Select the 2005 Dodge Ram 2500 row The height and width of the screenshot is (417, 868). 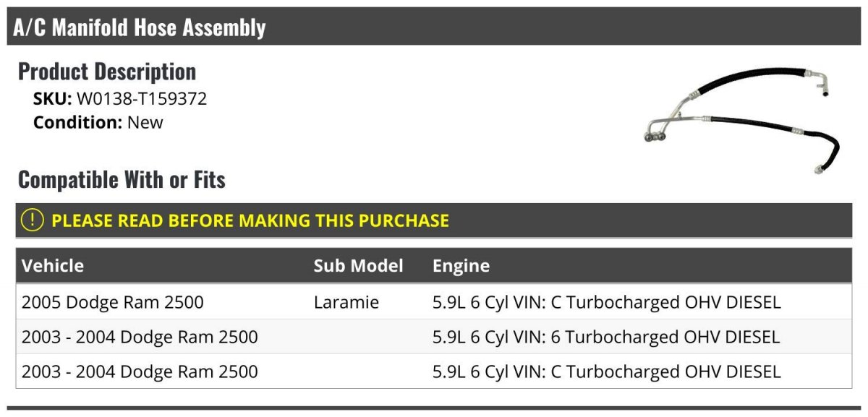click(434, 302)
